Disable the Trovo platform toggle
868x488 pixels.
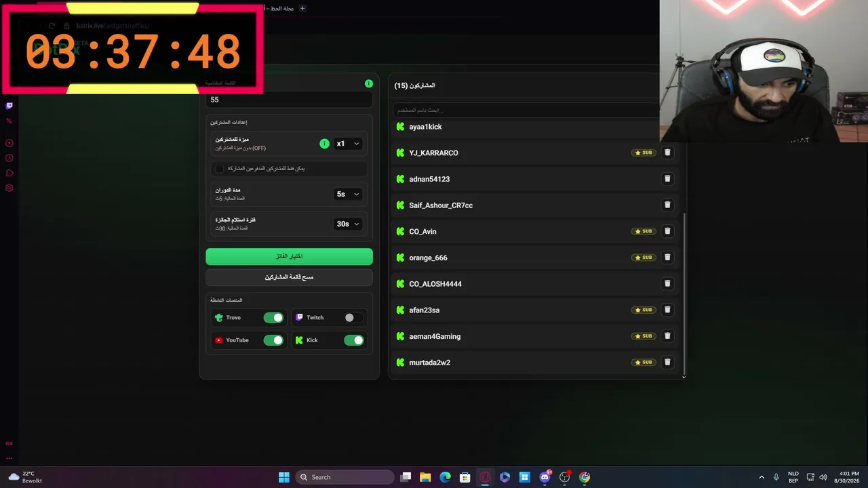coord(273,317)
